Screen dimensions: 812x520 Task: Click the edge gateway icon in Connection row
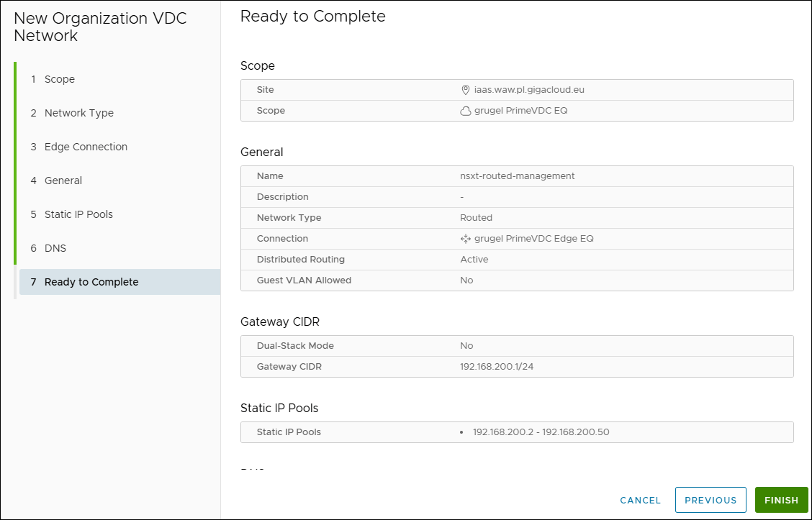[x=466, y=239]
